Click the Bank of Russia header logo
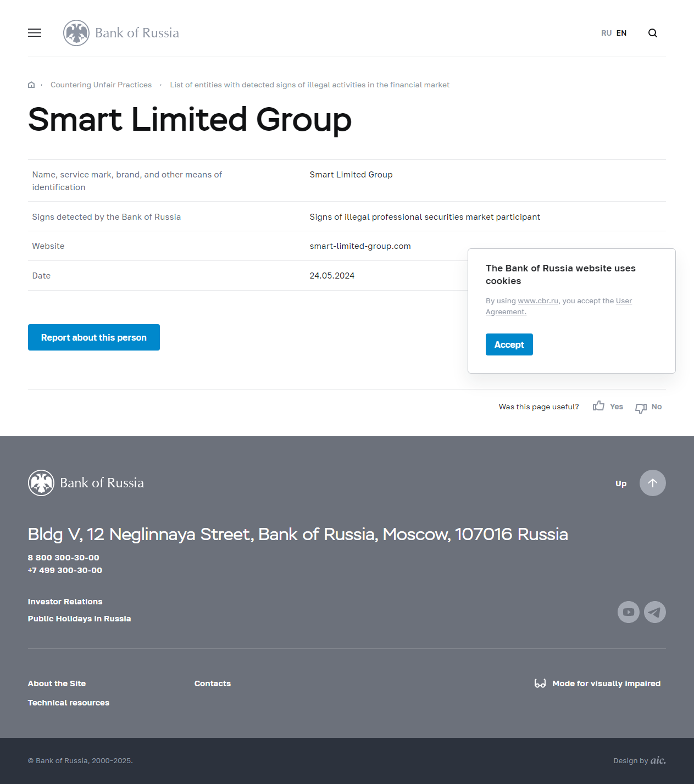The width and height of the screenshot is (694, 784). tap(121, 33)
